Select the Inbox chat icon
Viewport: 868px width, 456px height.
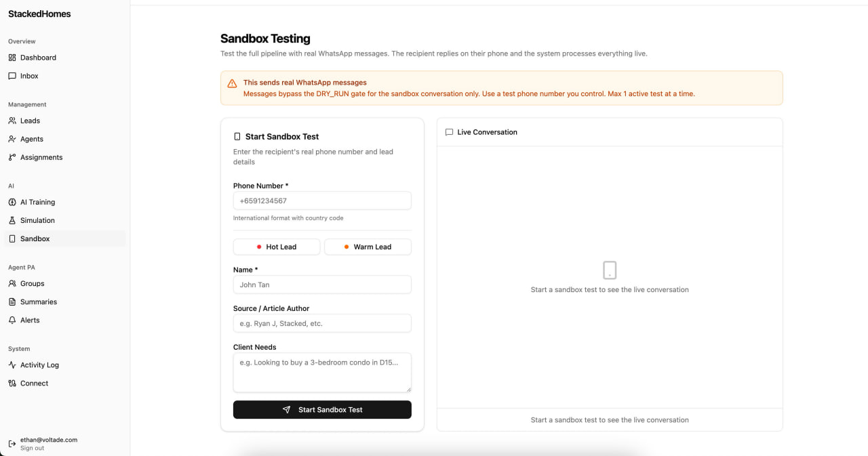click(x=12, y=76)
